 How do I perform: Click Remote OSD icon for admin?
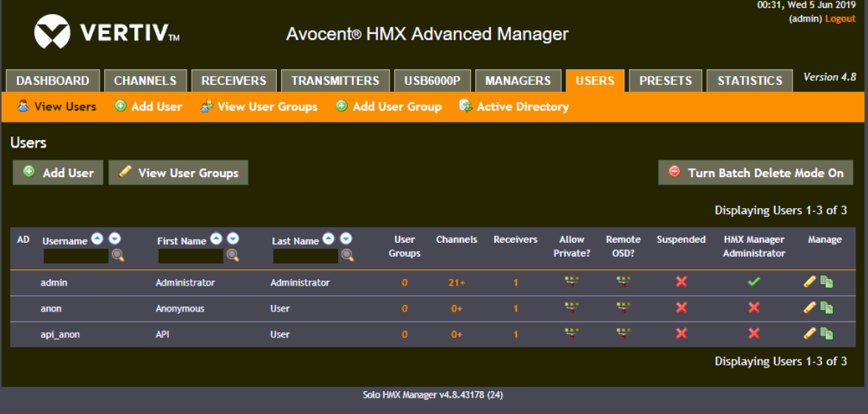pos(623,282)
